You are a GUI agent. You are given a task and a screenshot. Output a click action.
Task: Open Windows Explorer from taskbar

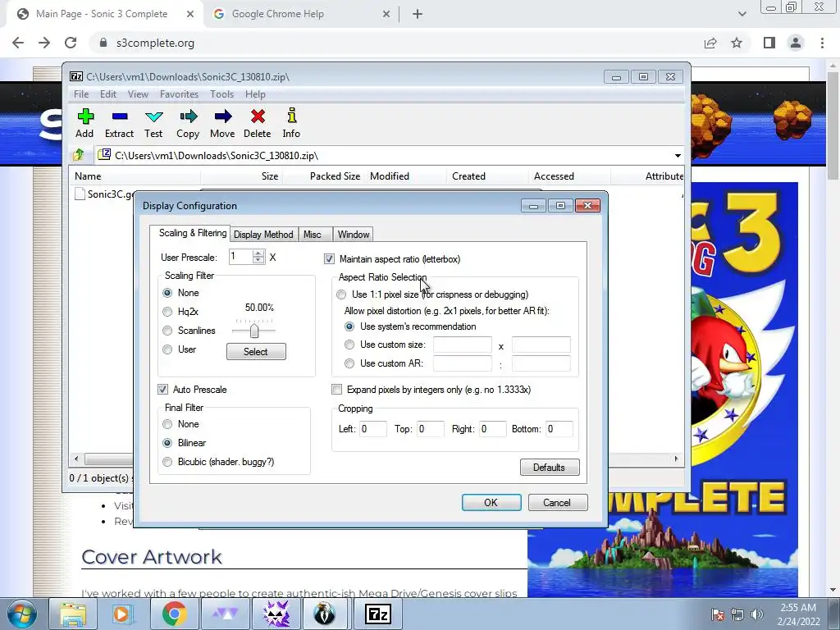(72, 614)
